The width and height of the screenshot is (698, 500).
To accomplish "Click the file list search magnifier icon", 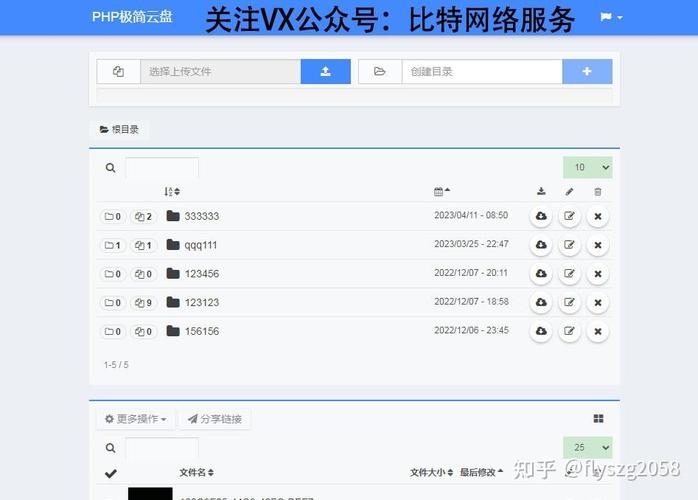I will pyautogui.click(x=110, y=448).
